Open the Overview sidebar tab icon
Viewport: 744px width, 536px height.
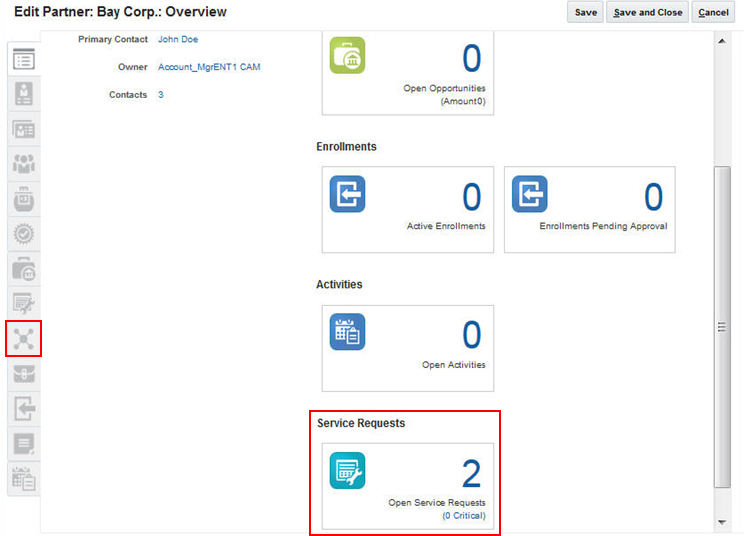click(x=24, y=59)
